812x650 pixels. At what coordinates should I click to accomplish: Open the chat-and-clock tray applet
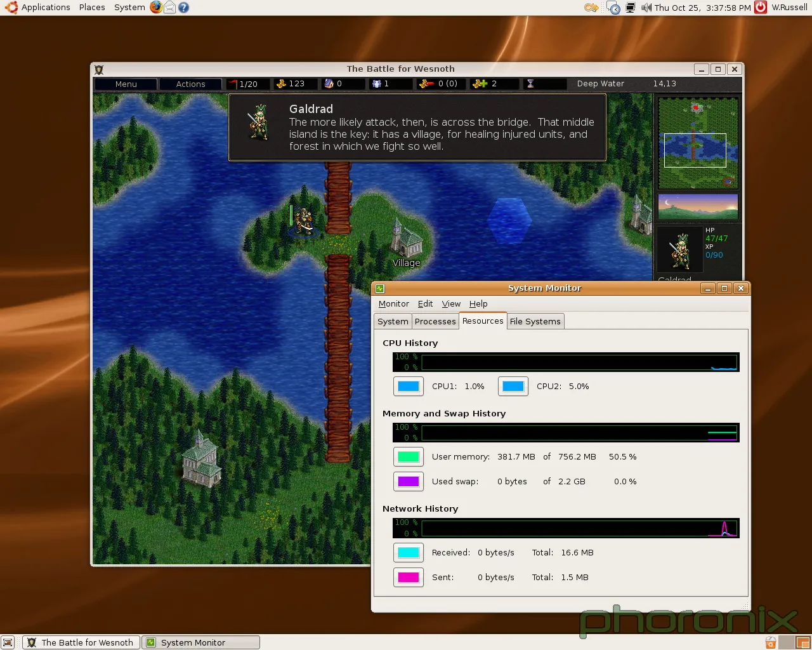tap(613, 8)
